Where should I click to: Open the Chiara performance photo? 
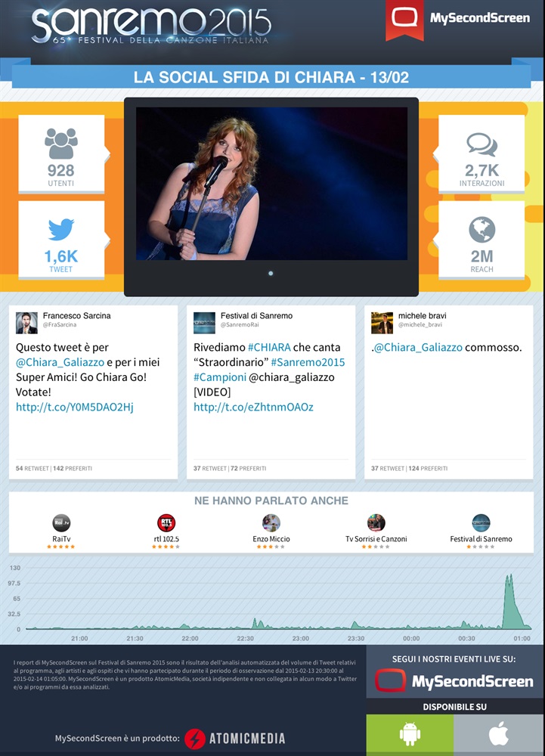[272, 184]
